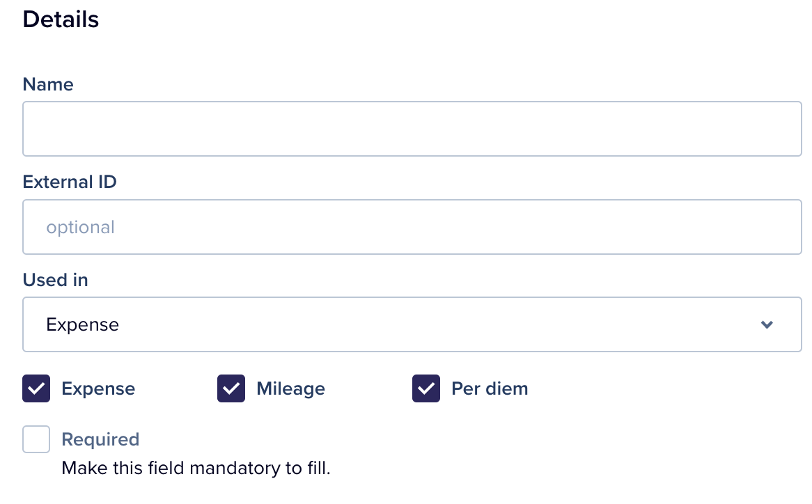Click the Name field label
Screen dimensions: 812x504
[48, 84]
